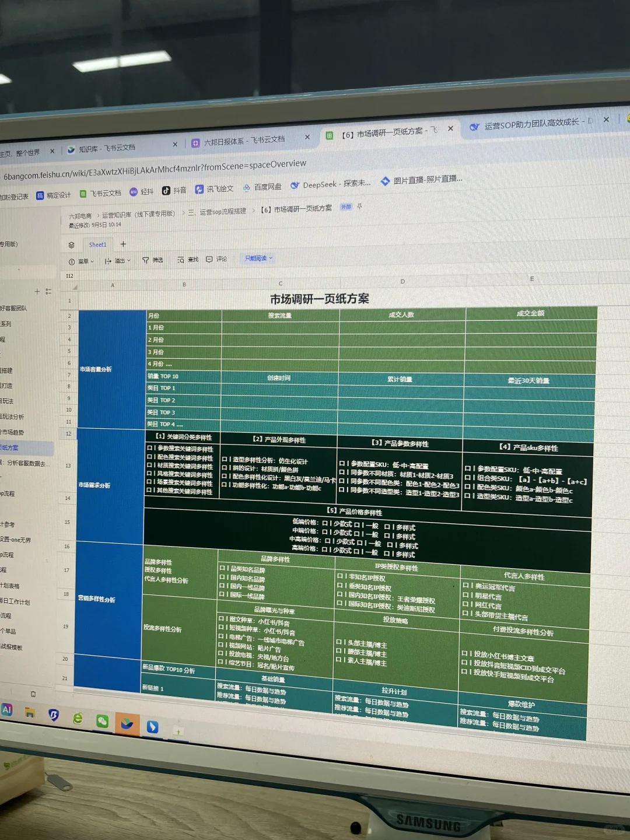Screen dimensions: 630x840
Task: Open the 讯飞绘文 bookmark
Action: [x=214, y=189]
